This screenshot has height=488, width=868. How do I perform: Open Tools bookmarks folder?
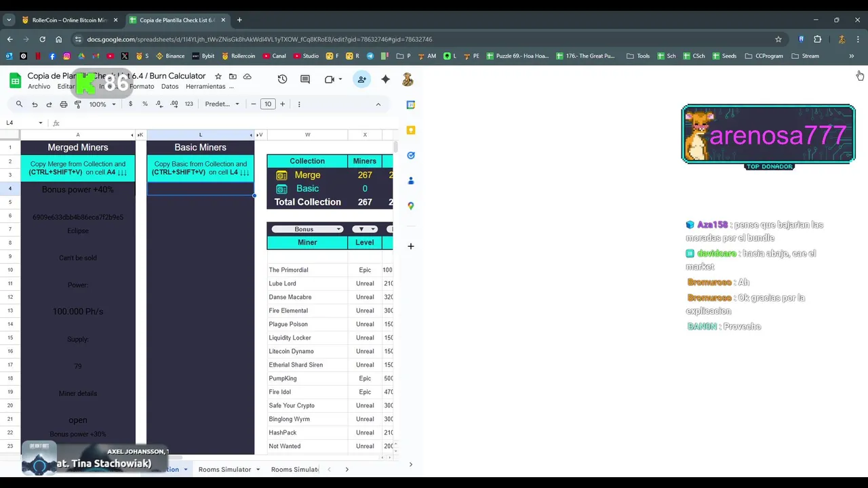pos(638,56)
